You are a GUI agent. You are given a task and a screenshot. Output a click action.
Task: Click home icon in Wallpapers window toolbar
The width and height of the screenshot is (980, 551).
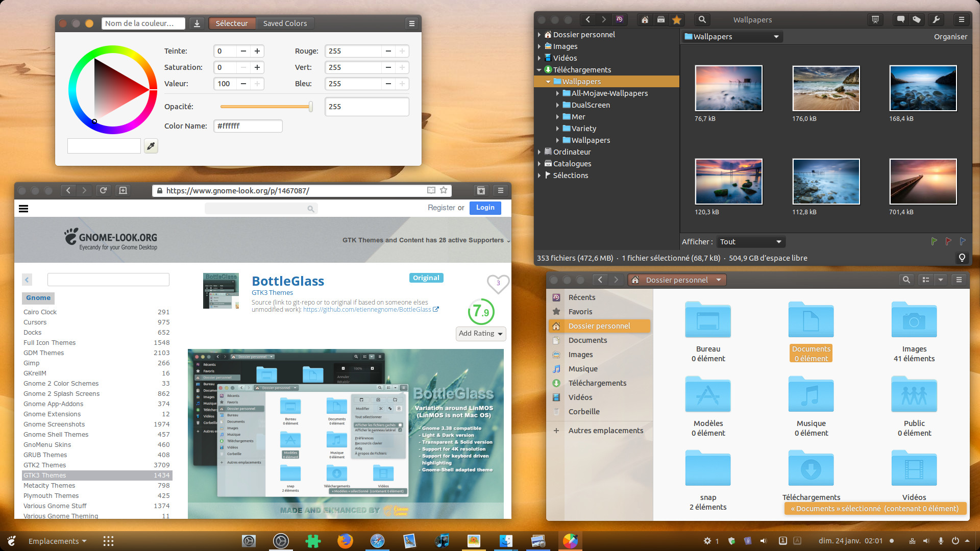[x=645, y=20]
